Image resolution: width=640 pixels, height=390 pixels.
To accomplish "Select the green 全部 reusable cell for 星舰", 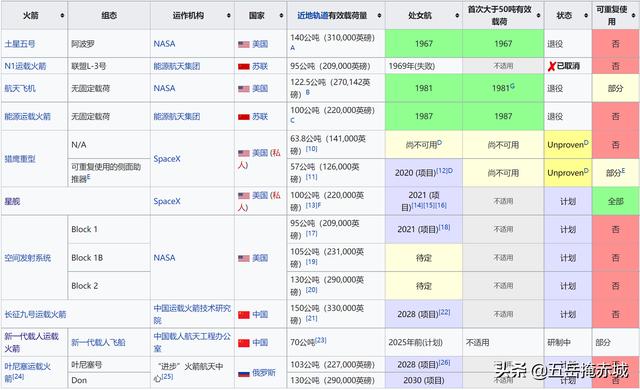I will [x=616, y=201].
